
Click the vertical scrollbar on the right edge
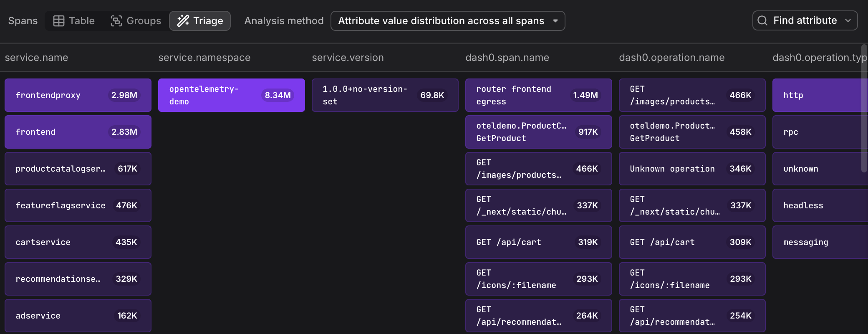coord(864,109)
